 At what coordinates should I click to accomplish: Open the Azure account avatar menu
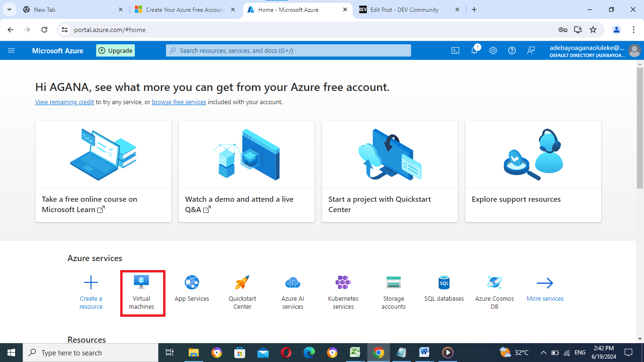point(634,50)
